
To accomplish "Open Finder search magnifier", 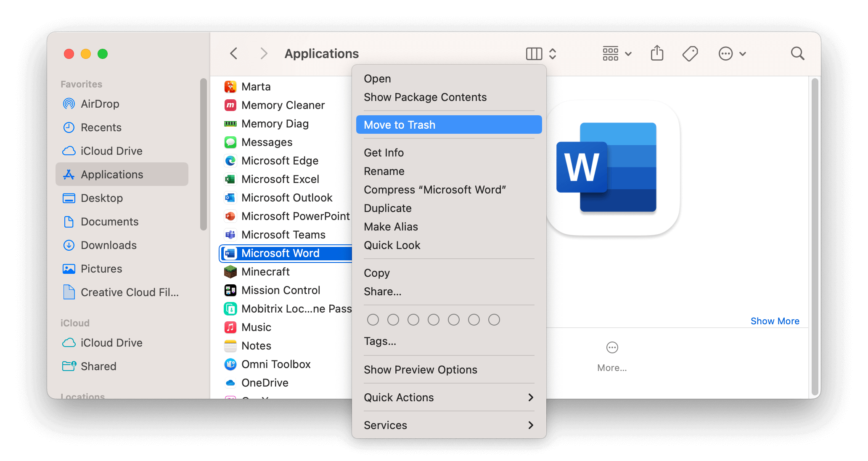I will (797, 54).
